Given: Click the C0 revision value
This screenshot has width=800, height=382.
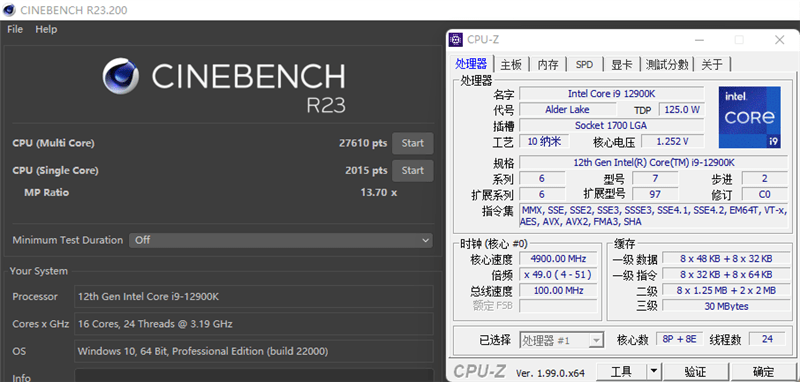Looking at the screenshot, I should tap(765, 194).
